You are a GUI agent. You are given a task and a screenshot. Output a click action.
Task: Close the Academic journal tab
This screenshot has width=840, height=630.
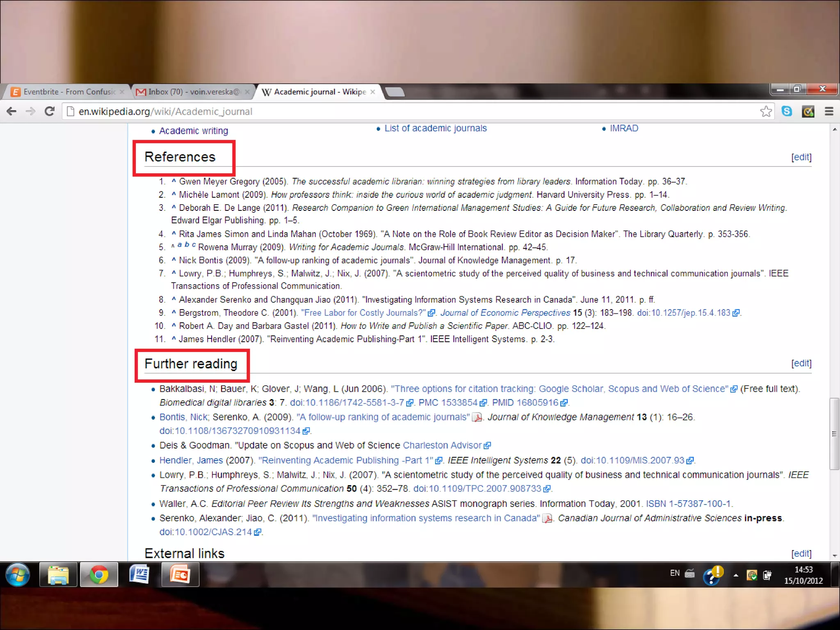pyautogui.click(x=372, y=92)
